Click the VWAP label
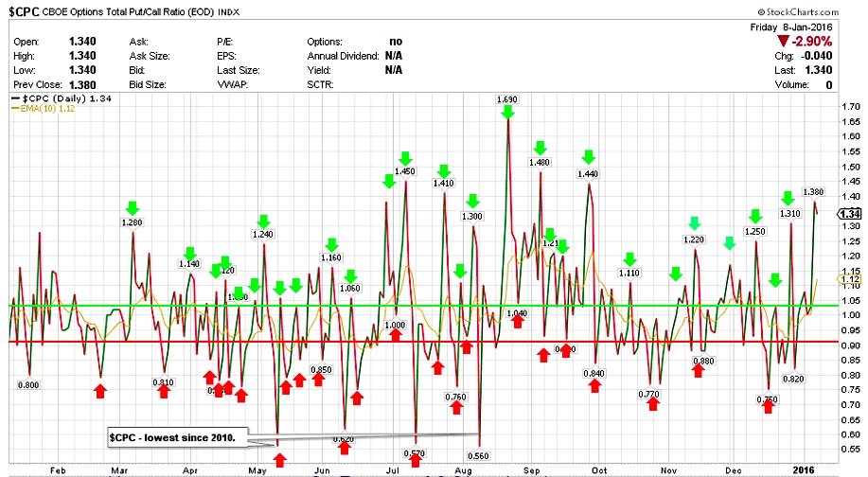This screenshot has height=477, width=868. click(x=233, y=84)
